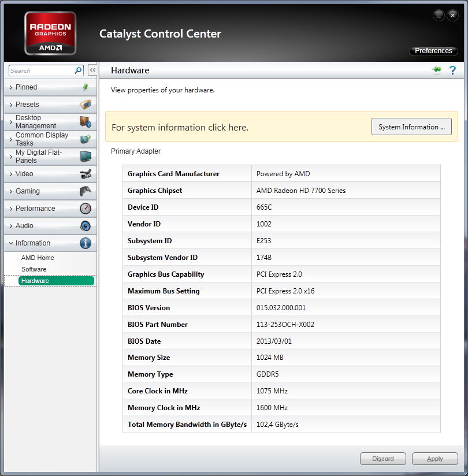Viewport: 468px width, 476px height.
Task: Collapse the sidebar with the double-chevron button
Action: pyautogui.click(x=92, y=70)
